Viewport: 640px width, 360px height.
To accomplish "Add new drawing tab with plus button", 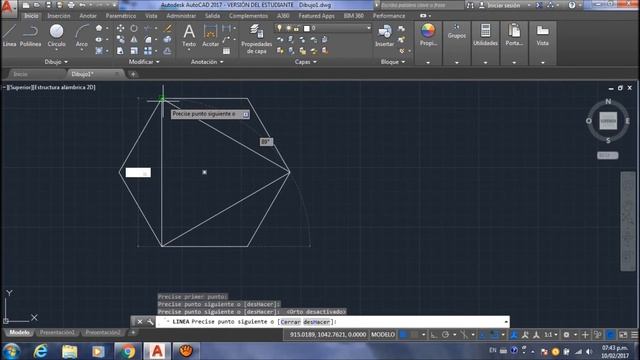I will (133, 74).
